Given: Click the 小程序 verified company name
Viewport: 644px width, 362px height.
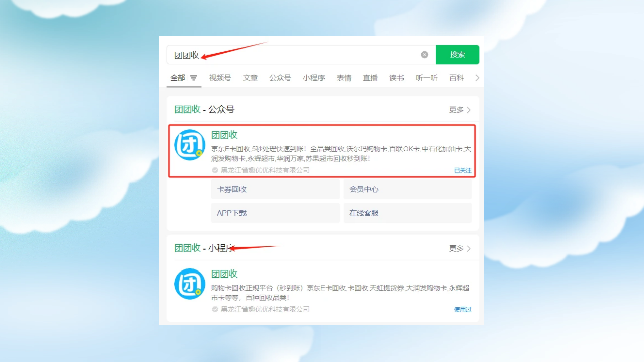Looking at the screenshot, I should pyautogui.click(x=265, y=309).
